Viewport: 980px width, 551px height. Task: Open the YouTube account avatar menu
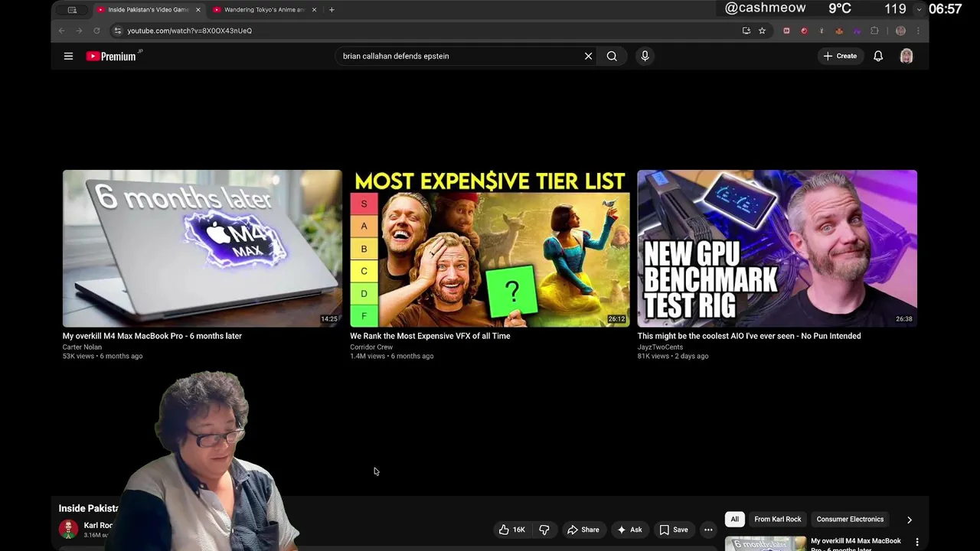[x=906, y=56]
